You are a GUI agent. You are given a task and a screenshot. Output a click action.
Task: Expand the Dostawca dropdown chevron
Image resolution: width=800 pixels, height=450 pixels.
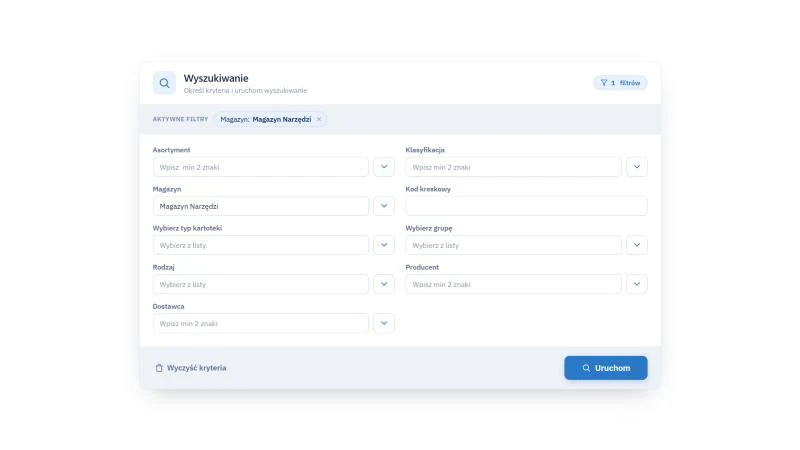(x=384, y=323)
